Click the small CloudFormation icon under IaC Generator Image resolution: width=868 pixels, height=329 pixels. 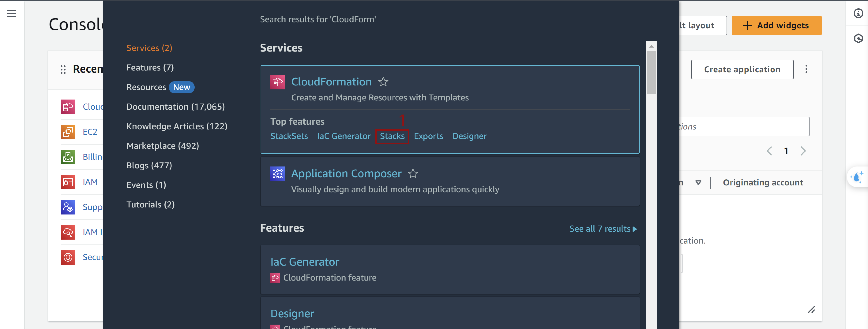coord(275,278)
